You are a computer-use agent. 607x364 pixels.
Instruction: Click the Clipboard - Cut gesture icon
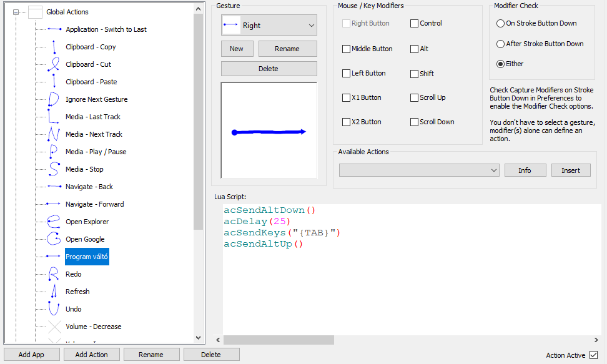tap(54, 64)
